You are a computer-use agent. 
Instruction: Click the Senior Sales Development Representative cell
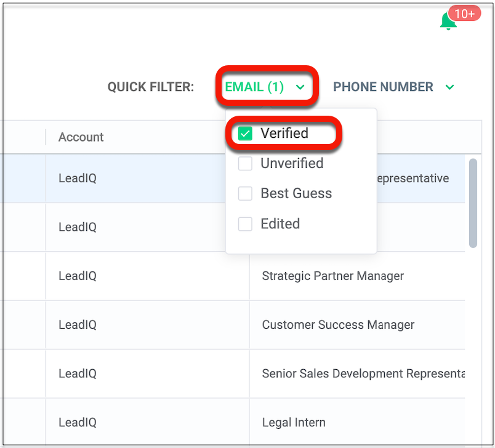point(362,374)
